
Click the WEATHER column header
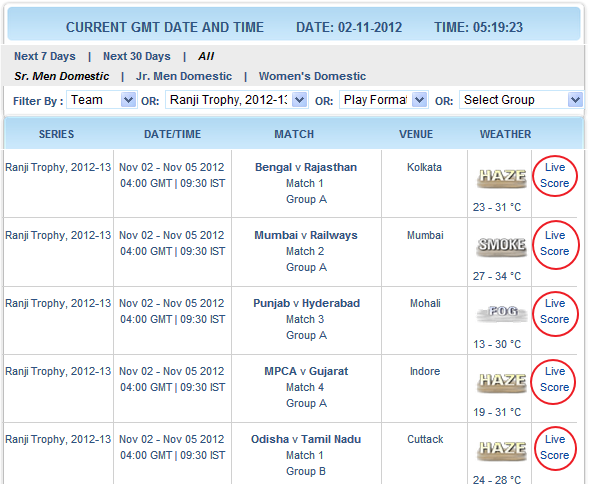point(505,134)
